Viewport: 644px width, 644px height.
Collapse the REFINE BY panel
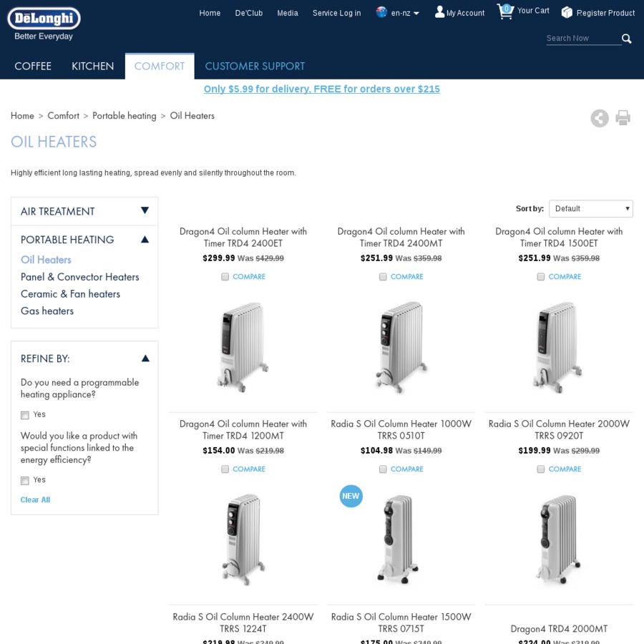[145, 358]
